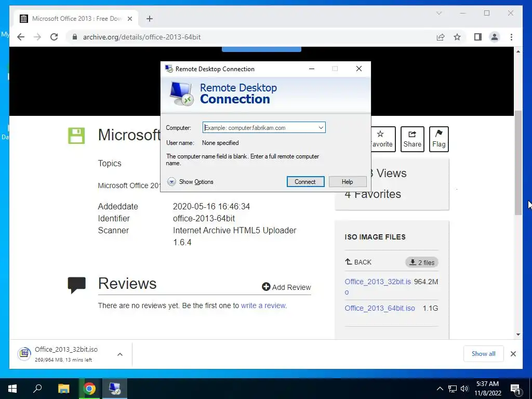532x399 pixels.
Task: Click Chrome's forward navigation arrow
Action: (x=37, y=37)
